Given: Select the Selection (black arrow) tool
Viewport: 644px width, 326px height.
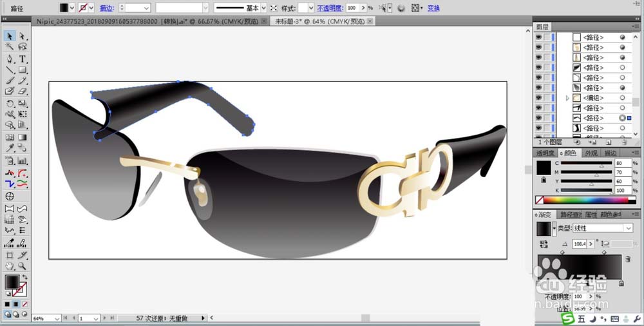Looking at the screenshot, I should pyautogui.click(x=10, y=36).
